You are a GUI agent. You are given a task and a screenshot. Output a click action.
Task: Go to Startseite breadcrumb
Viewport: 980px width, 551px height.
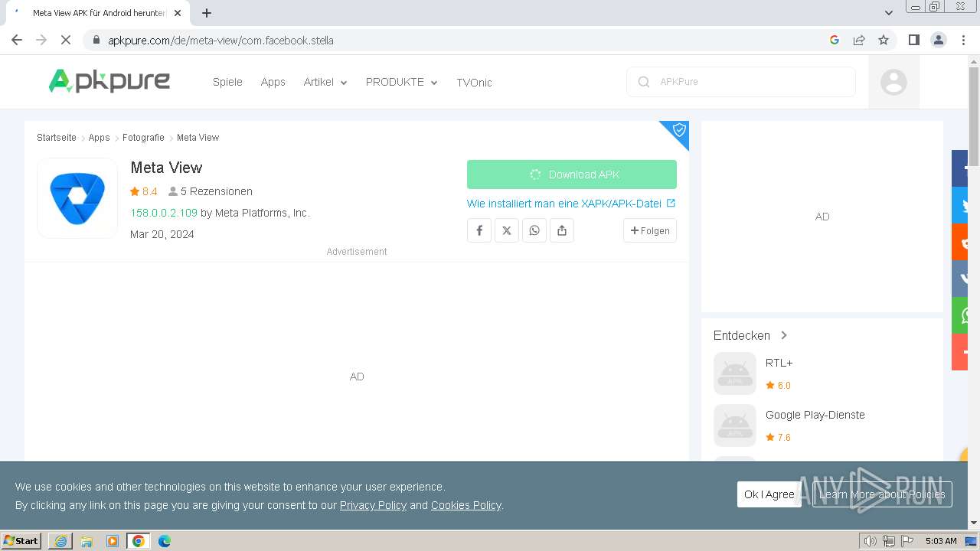tap(57, 138)
